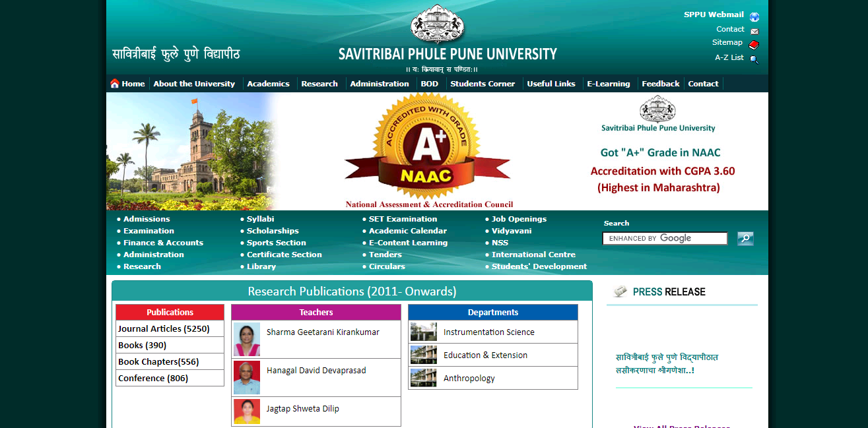Screen dimensions: 868x428
Task: Open the Circulars link
Action: [x=387, y=266]
